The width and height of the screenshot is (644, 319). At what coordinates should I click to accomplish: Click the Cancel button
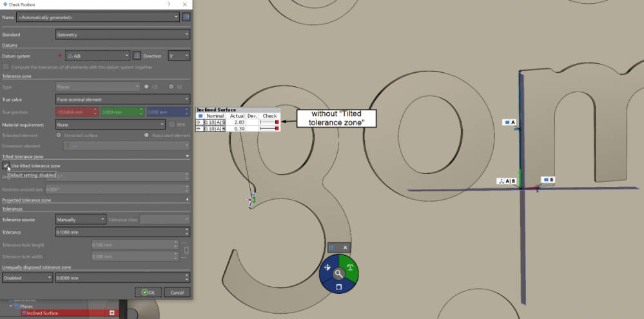pyautogui.click(x=177, y=292)
